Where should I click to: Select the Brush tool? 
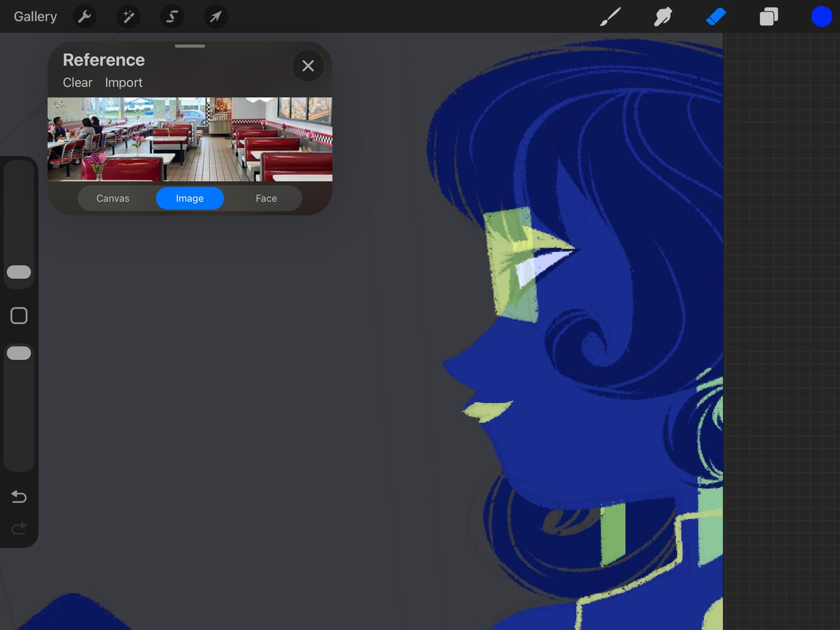coord(610,17)
